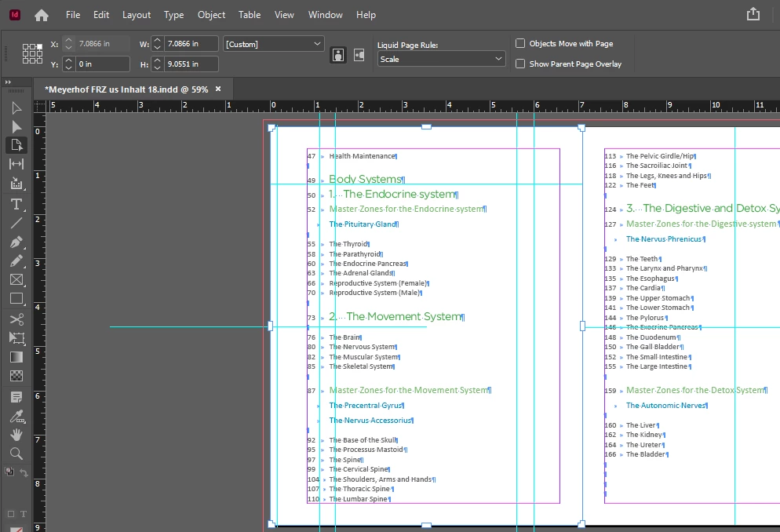This screenshot has width=780, height=532.
Task: Close the Meyerhof FRZ document tab
Action: (x=218, y=89)
